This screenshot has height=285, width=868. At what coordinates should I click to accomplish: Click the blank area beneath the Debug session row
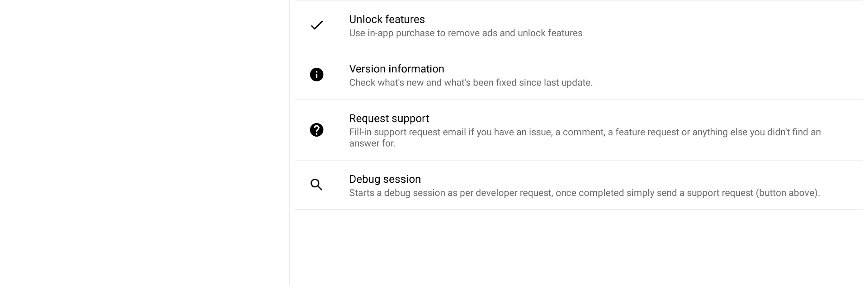point(579,247)
